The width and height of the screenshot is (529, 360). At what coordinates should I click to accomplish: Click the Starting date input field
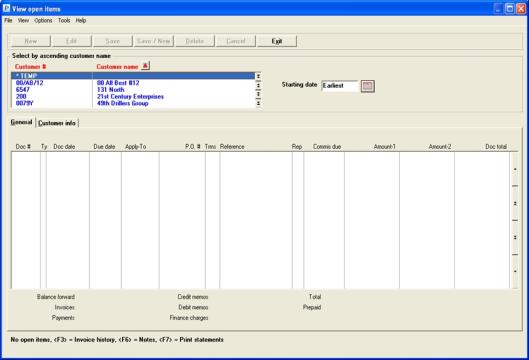click(x=340, y=86)
